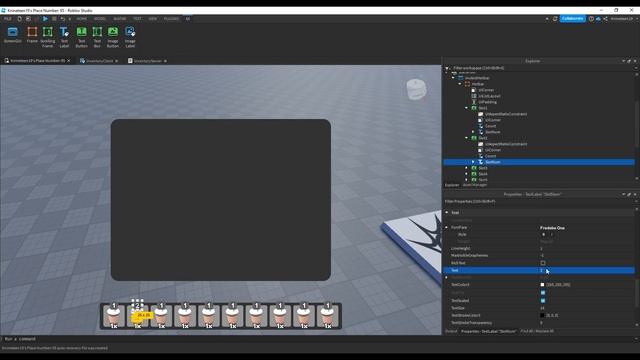Open the VIEW ribbon tab
The image size is (640, 360).
[x=152, y=19]
